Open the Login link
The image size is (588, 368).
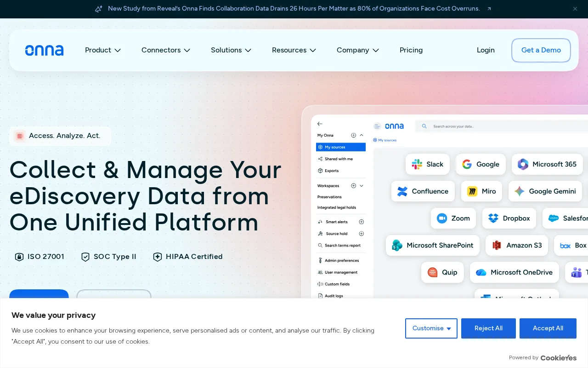[486, 50]
